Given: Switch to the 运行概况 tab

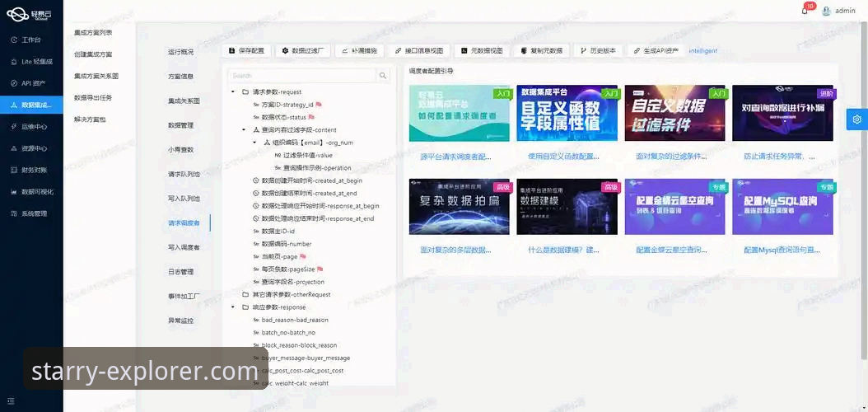Looking at the screenshot, I should (180, 52).
